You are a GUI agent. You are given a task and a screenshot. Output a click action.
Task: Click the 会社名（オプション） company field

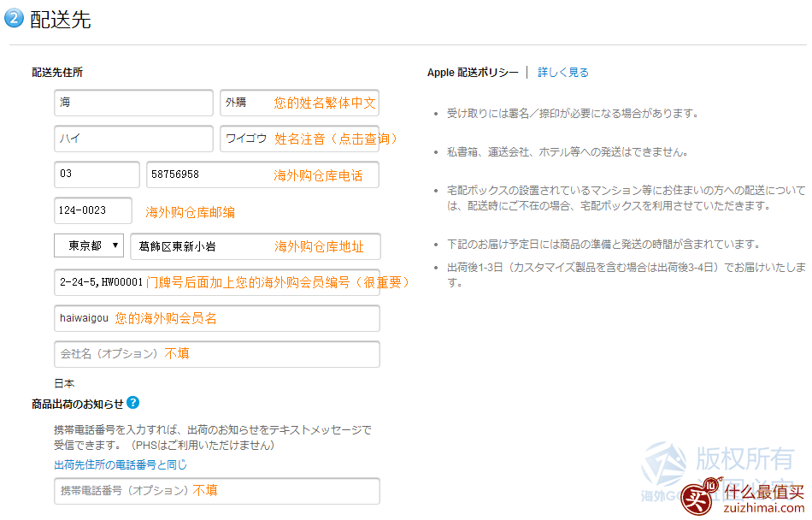[217, 354]
